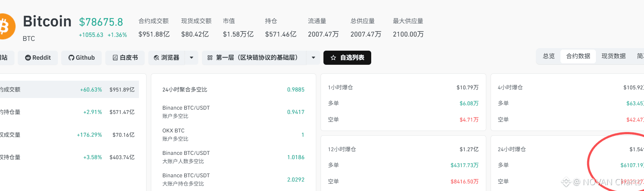Click Binance 大账户持仓多空比 value 2.0292

click(x=296, y=179)
